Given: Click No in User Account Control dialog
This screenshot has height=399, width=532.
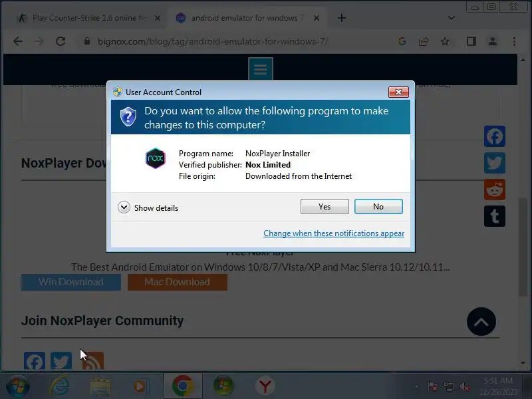Looking at the screenshot, I should 378,207.
